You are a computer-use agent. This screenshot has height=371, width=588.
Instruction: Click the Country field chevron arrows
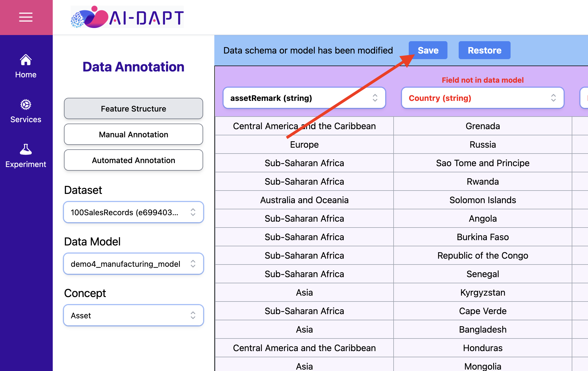click(553, 98)
